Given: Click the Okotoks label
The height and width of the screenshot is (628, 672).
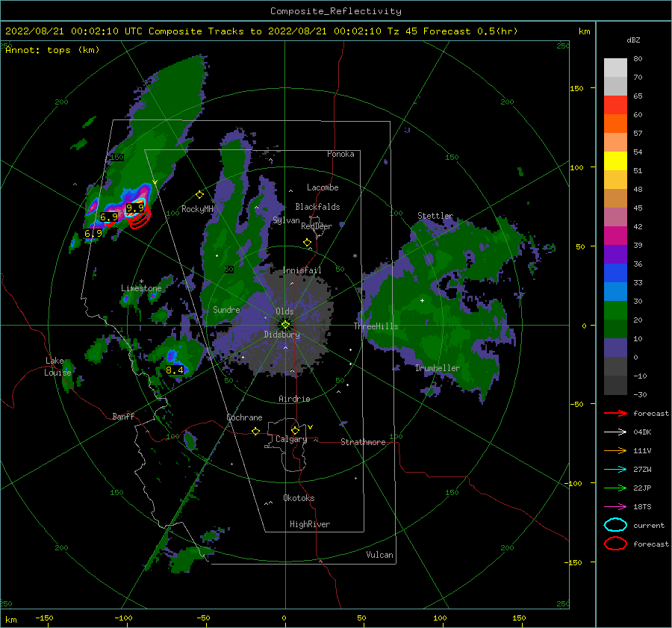Looking at the screenshot, I should click(x=299, y=498).
